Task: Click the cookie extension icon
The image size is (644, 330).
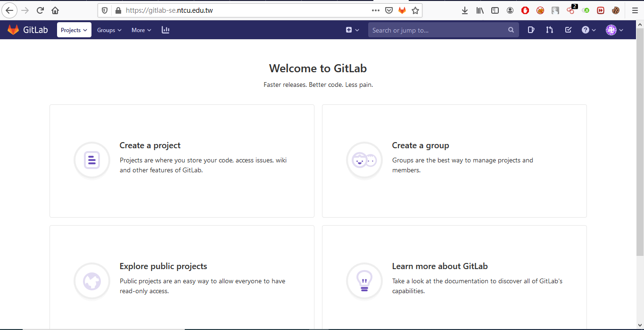Action: point(616,10)
